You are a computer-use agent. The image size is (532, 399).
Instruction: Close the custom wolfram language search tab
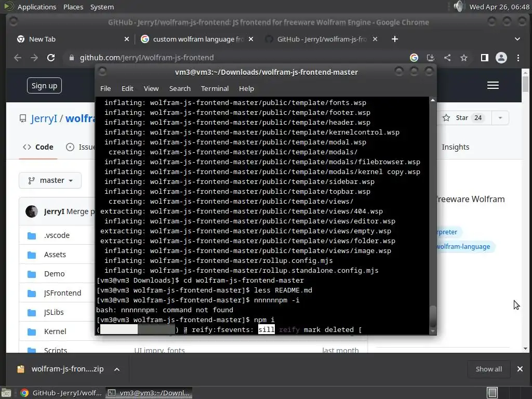pos(251,39)
